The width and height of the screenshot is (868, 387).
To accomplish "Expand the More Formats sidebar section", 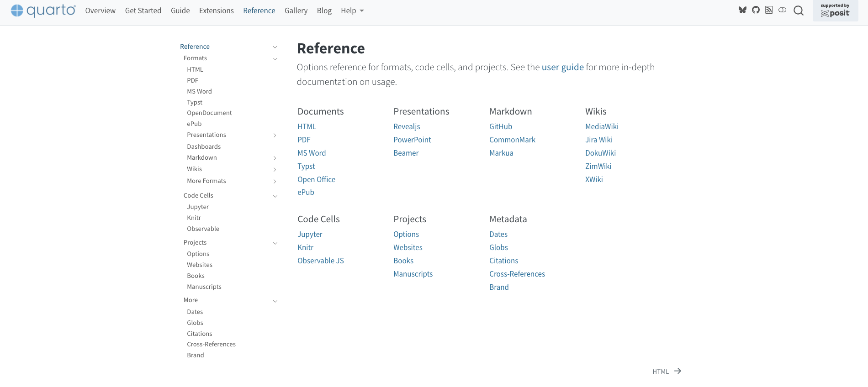I will (275, 182).
